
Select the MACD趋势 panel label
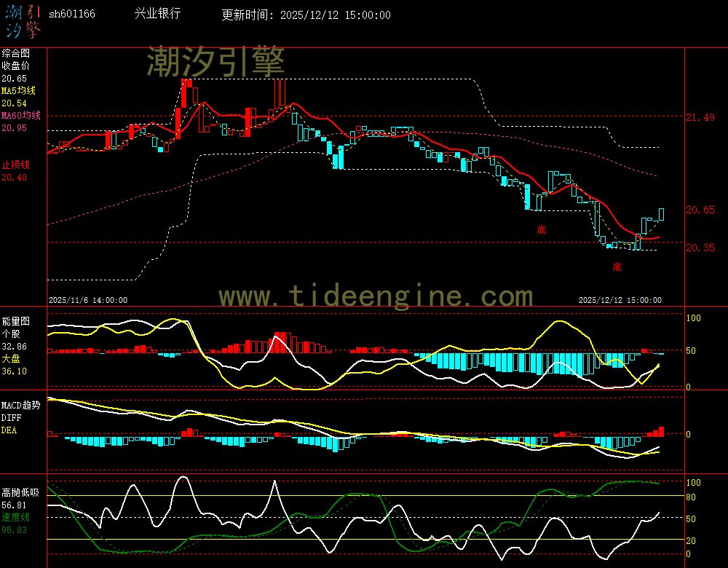pos(20,405)
